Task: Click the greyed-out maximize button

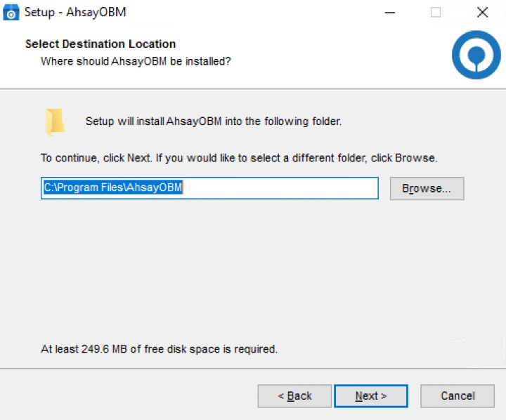Action: (436, 13)
